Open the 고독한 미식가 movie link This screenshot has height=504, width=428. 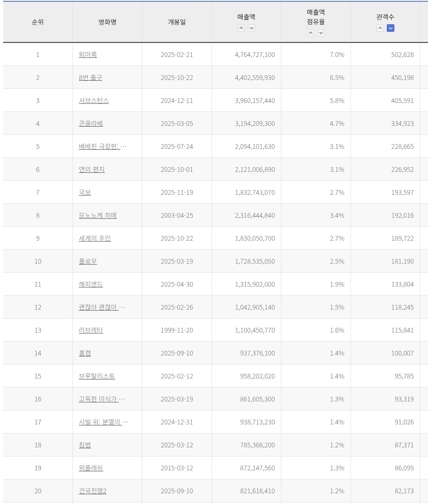coord(102,399)
